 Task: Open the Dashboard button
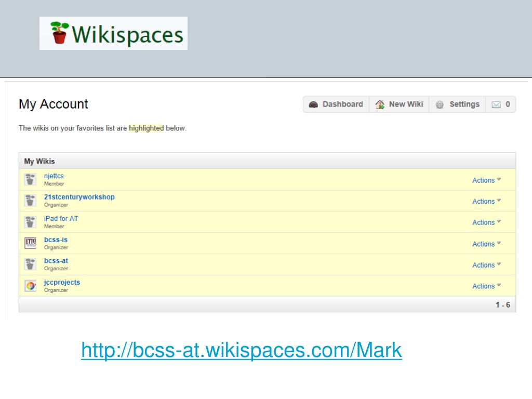pyautogui.click(x=336, y=104)
